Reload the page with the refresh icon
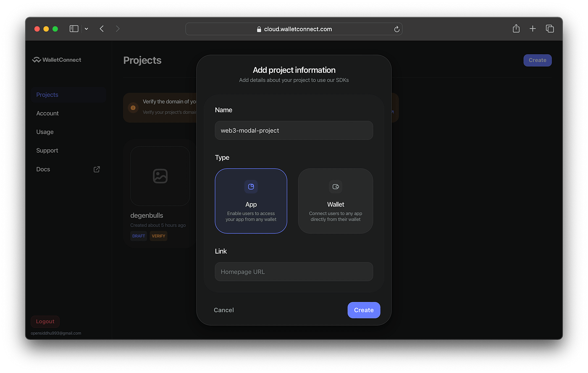This screenshot has height=373, width=588. click(396, 29)
